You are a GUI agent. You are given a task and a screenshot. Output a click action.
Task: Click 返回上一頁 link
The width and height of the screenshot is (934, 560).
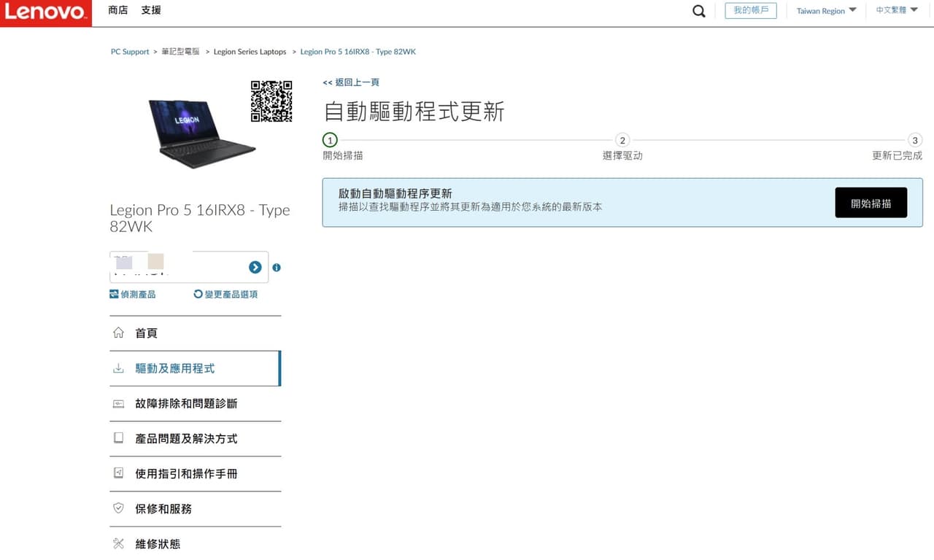tap(351, 82)
